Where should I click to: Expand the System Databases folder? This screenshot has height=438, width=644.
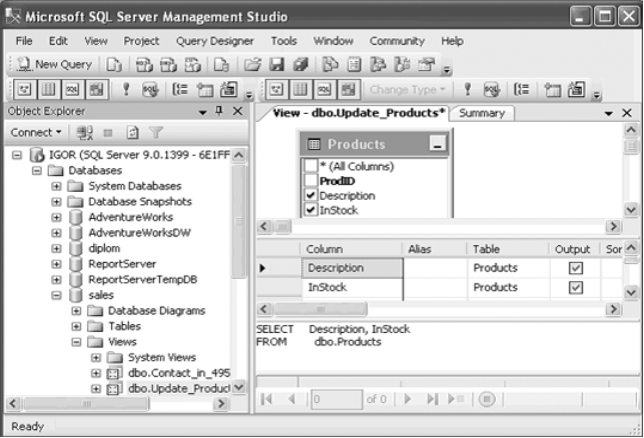56,186
